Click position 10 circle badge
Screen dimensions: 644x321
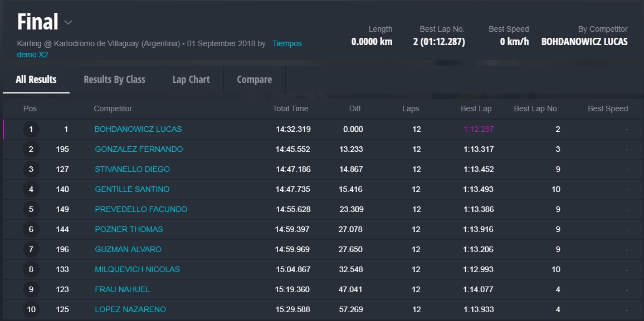coord(31,309)
